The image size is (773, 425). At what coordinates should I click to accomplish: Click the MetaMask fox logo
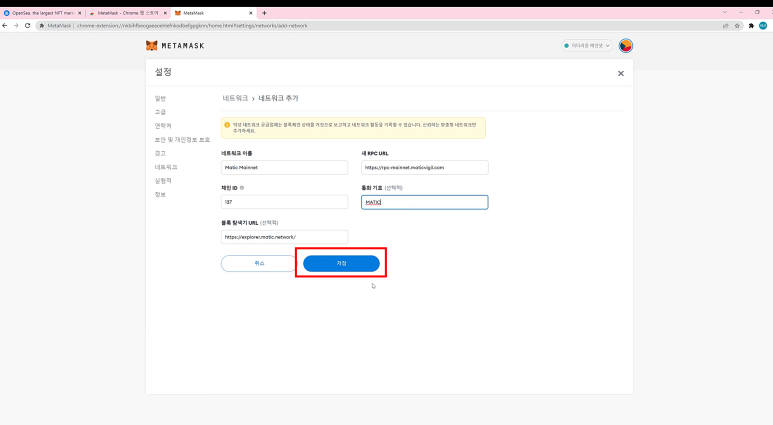click(151, 45)
